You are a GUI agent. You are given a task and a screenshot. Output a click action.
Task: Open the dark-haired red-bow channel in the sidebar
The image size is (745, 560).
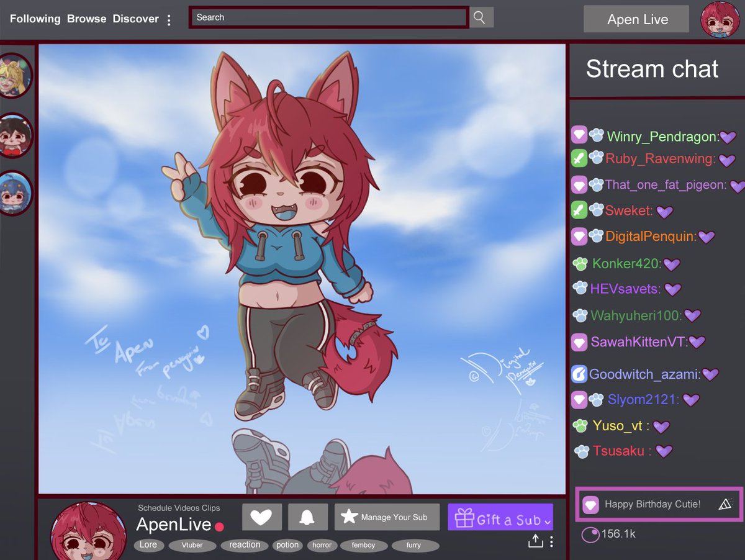14,135
